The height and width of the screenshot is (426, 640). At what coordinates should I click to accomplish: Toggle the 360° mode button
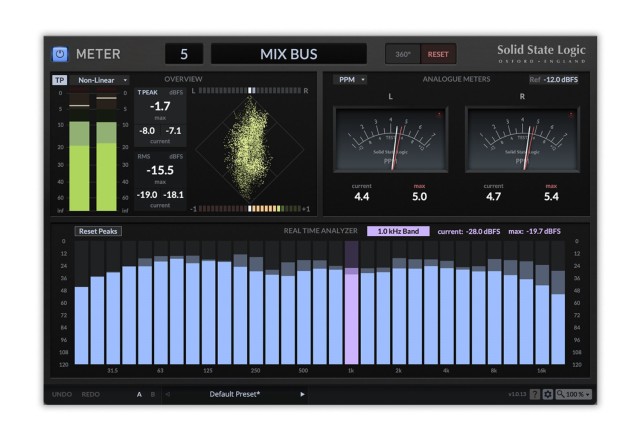(403, 54)
